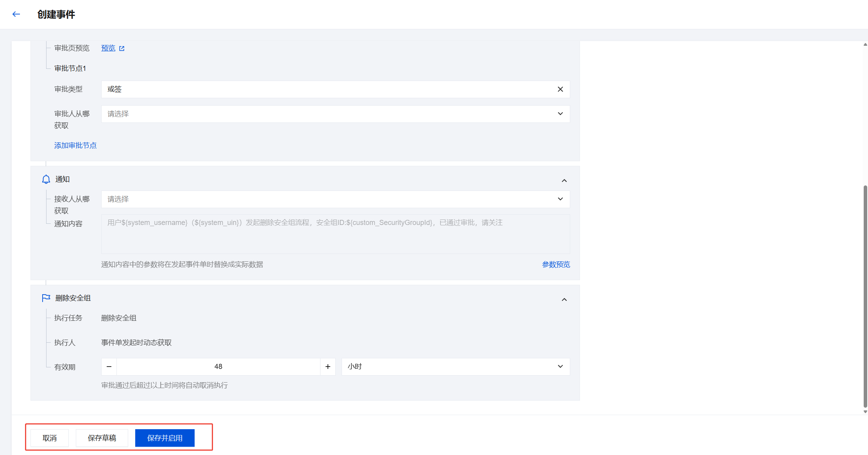Screen dimensions: 868x455
Task: Open the 参数预览 link
Action: (556, 264)
